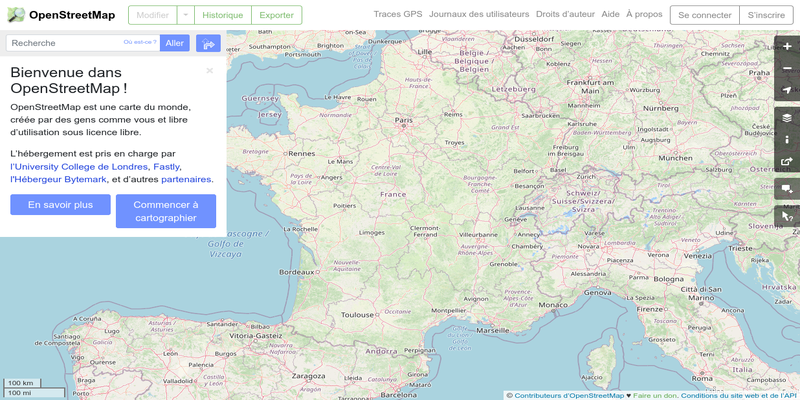Image resolution: width=800 pixels, height=400 pixels.
Task: Open the directions route icon
Action: pos(208,43)
